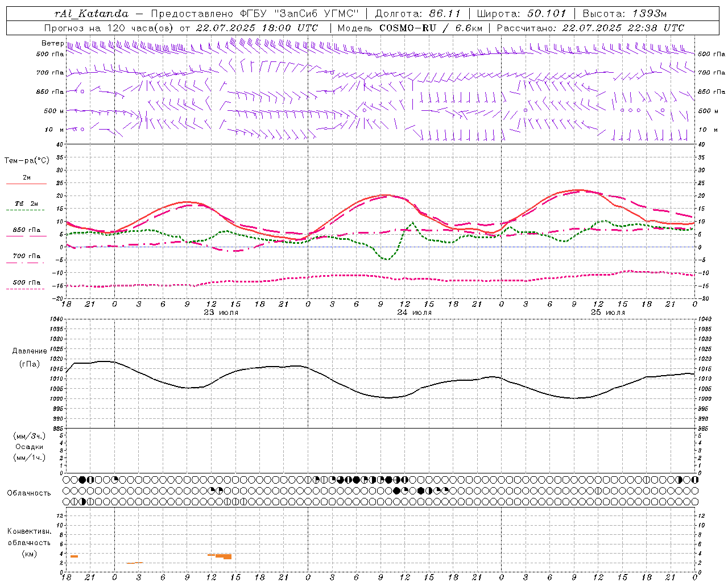Click the Осадки precipitation label
728x582 pixels.
tap(30, 447)
